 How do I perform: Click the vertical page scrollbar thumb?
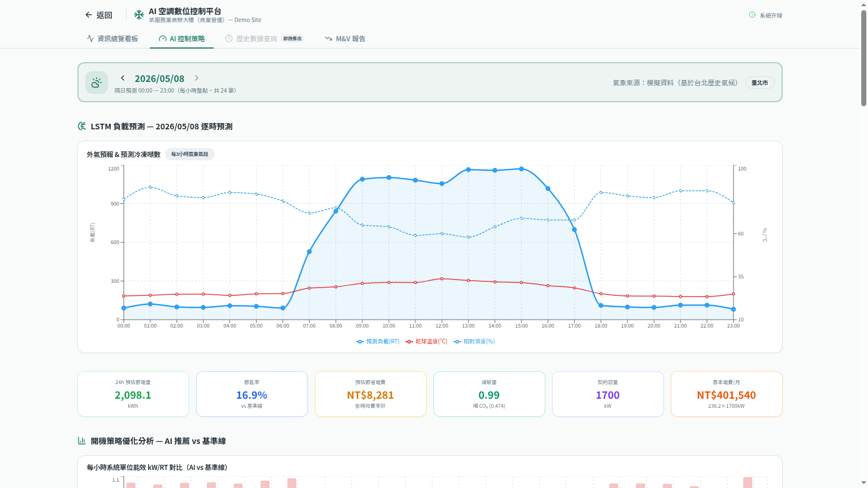point(863,58)
